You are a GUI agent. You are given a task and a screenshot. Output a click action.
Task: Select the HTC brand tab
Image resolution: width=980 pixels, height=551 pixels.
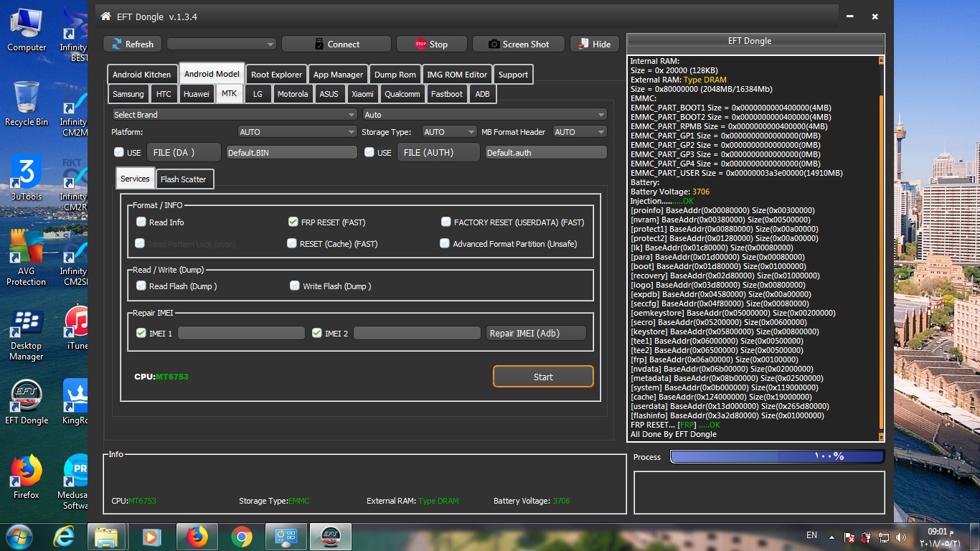coord(164,94)
